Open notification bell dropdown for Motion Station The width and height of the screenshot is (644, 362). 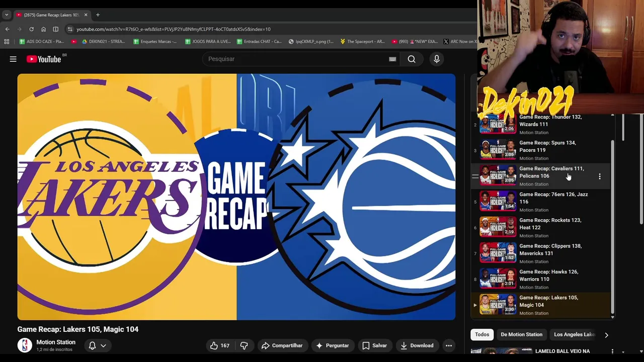(x=98, y=345)
